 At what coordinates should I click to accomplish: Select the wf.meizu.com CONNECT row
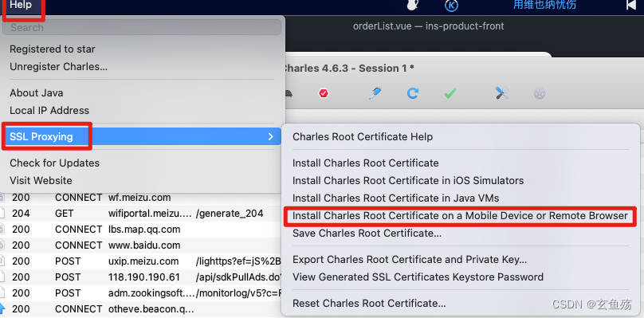tap(140, 198)
